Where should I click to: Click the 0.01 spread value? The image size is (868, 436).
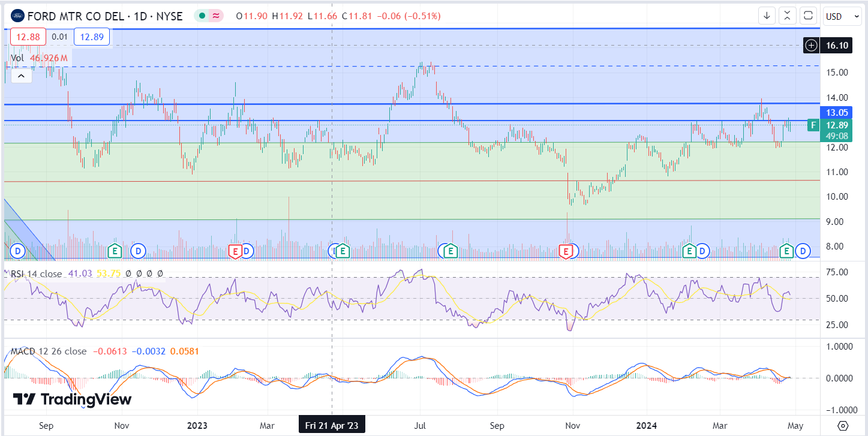59,37
